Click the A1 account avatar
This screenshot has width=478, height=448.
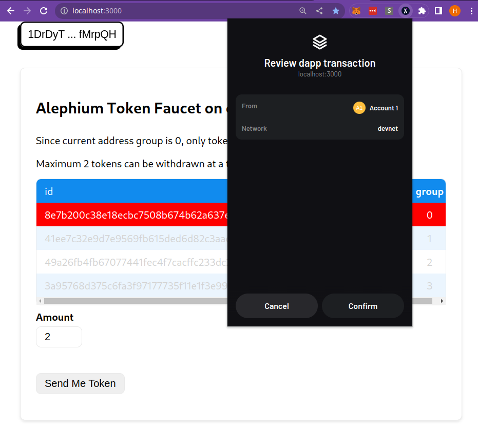(x=359, y=108)
